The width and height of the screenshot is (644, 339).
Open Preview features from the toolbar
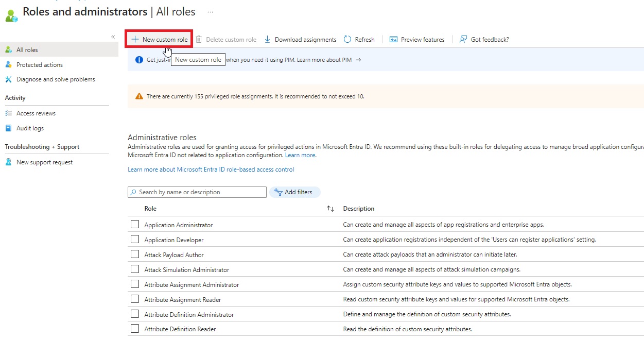pyautogui.click(x=417, y=40)
